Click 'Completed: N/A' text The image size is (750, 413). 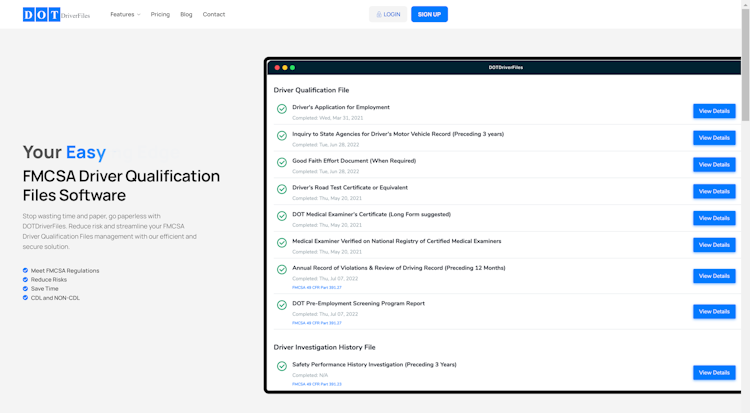(x=310, y=375)
